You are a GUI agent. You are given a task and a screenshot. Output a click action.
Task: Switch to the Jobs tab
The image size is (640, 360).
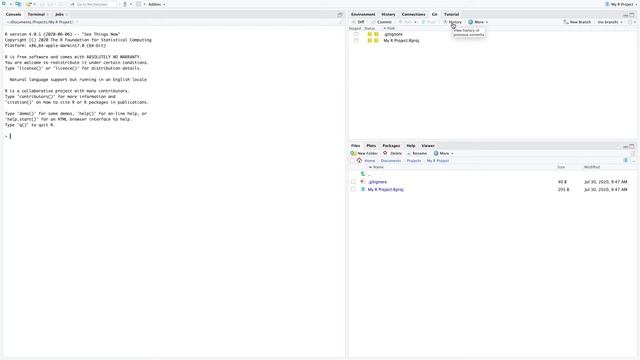[x=60, y=14]
